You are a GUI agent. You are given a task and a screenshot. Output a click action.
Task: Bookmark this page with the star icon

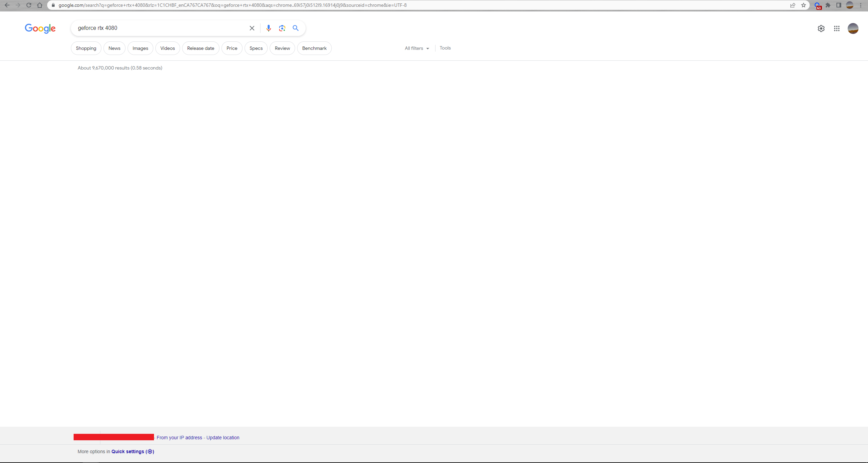(x=804, y=5)
